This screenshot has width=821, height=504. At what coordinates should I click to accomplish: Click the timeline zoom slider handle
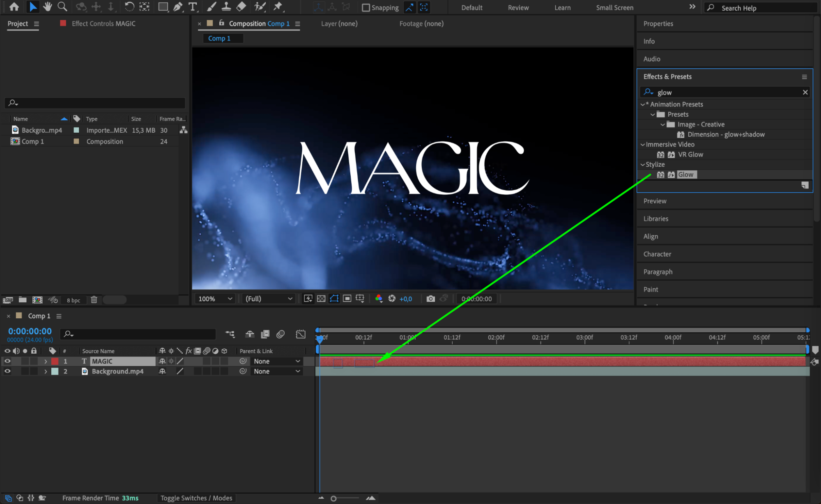(x=333, y=498)
